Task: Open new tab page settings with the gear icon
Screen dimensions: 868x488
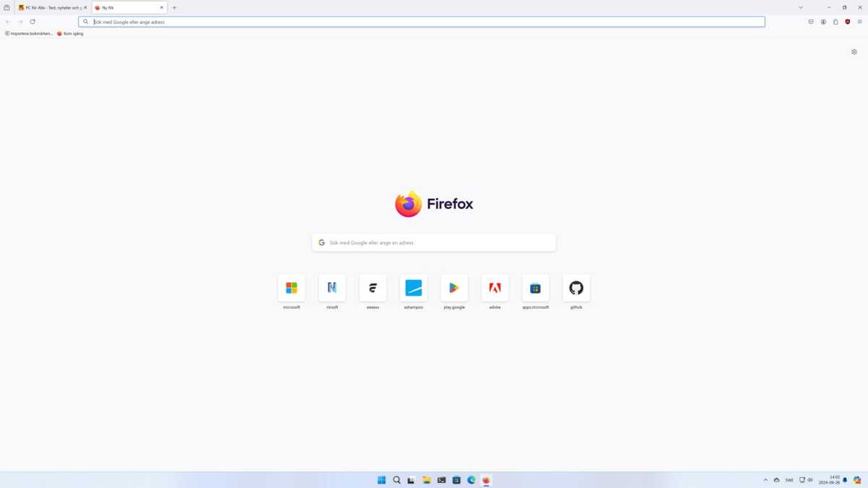Action: tap(854, 51)
